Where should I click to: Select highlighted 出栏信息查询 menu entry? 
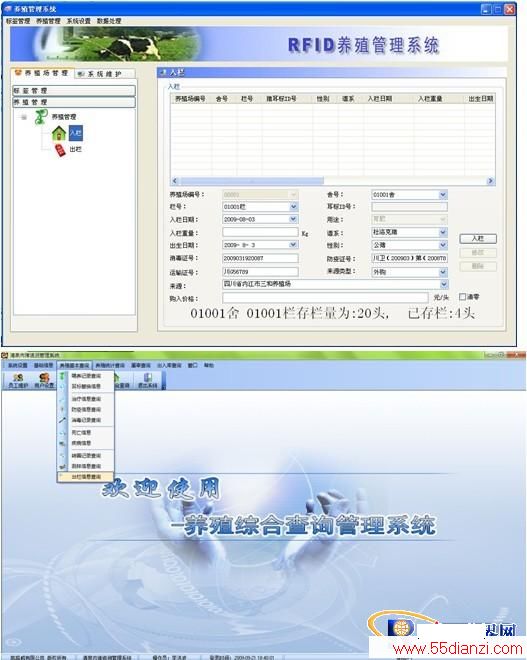click(86, 477)
